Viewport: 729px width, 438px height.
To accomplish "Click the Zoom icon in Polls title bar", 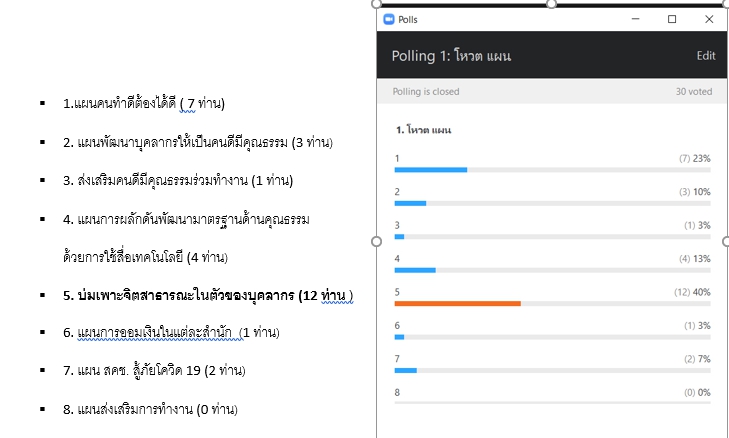I will click(x=389, y=20).
